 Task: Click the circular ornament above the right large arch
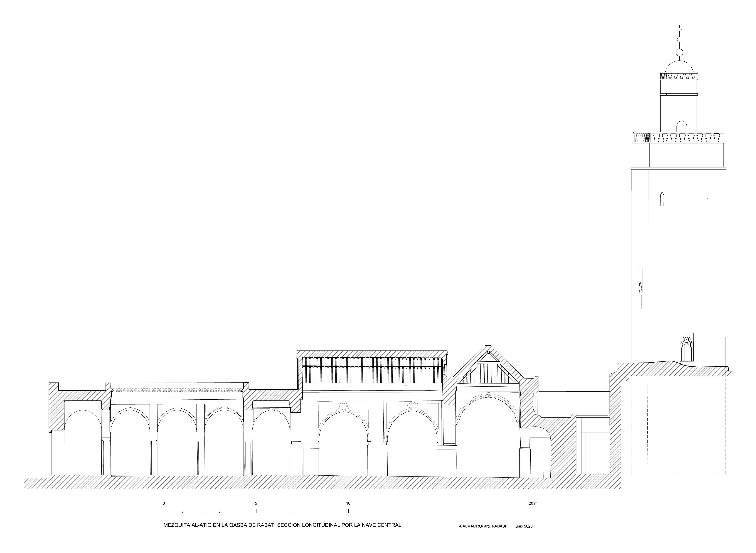tap(412, 406)
